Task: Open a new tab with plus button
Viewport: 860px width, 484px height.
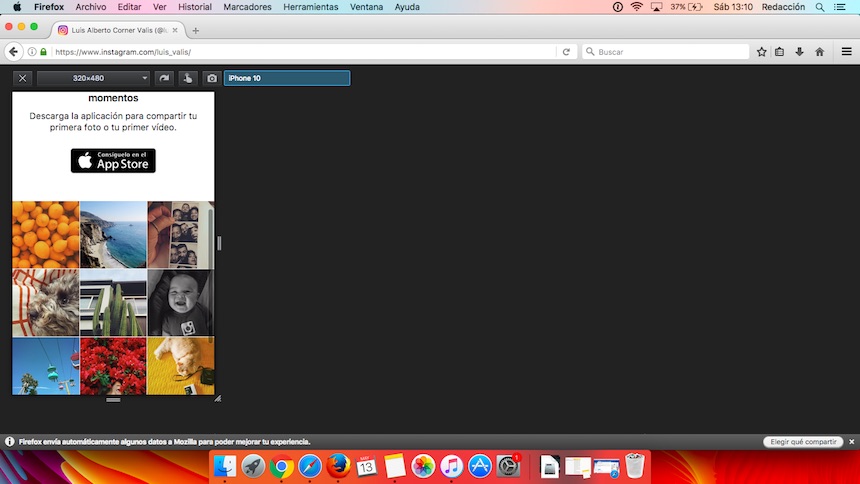Action: point(195,30)
